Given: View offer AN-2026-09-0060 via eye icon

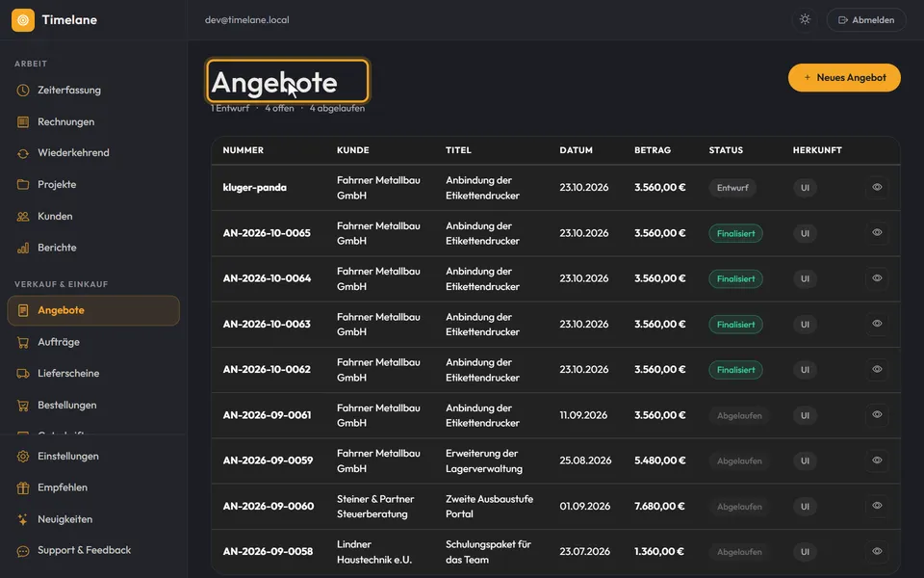Looking at the screenshot, I should pos(877,506).
